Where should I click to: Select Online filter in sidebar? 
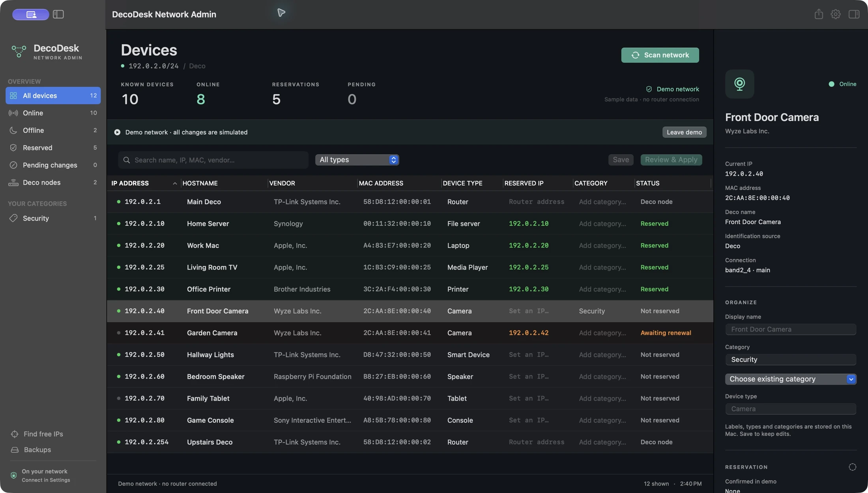point(53,113)
